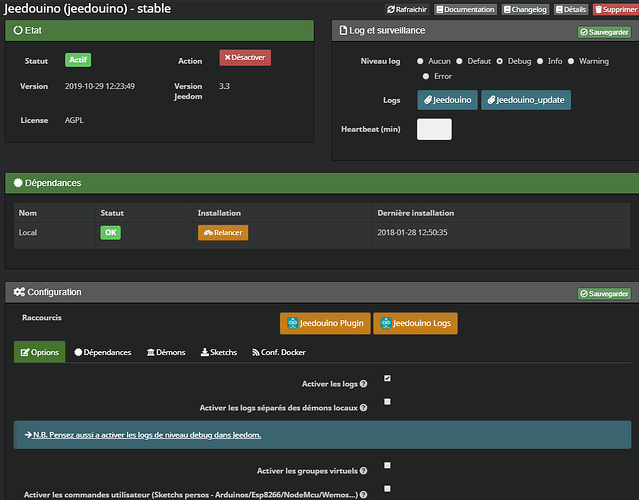Open the Jeedouino log
The height and width of the screenshot is (500, 639).
447,100
